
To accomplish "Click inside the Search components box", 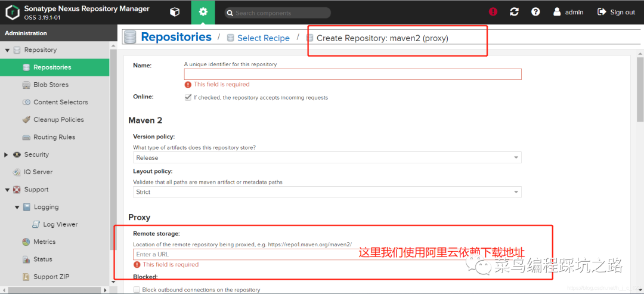I will [x=278, y=13].
